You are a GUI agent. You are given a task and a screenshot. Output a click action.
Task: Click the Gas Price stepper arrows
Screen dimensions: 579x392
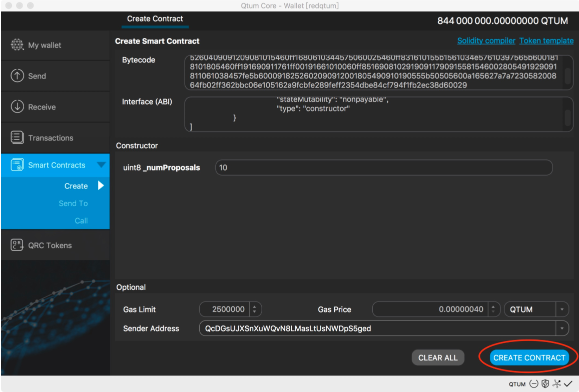click(493, 309)
